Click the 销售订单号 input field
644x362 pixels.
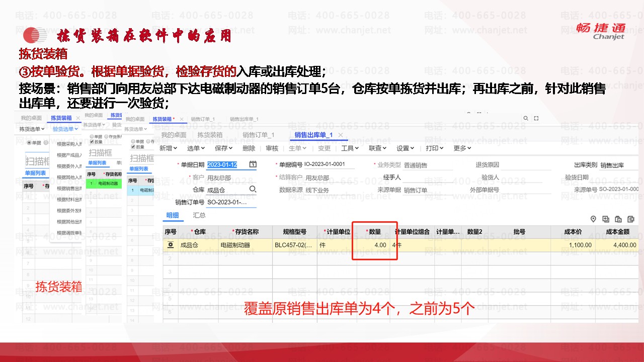tap(231, 203)
